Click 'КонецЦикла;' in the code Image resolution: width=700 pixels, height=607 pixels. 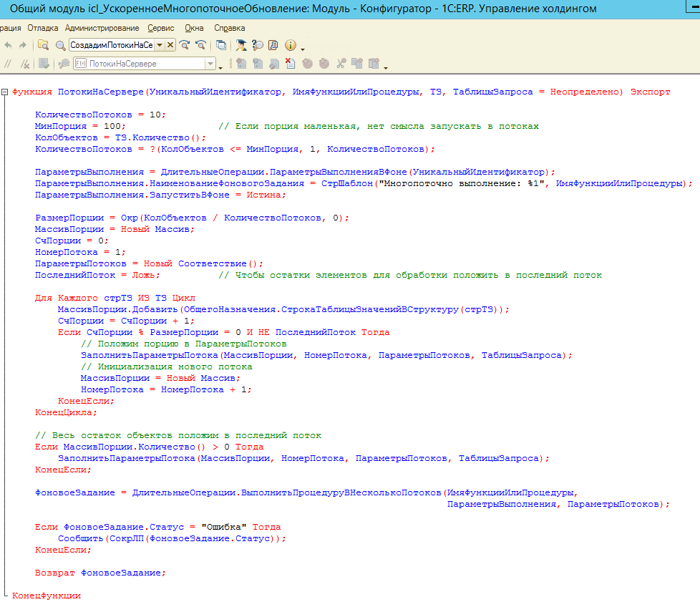66,412
